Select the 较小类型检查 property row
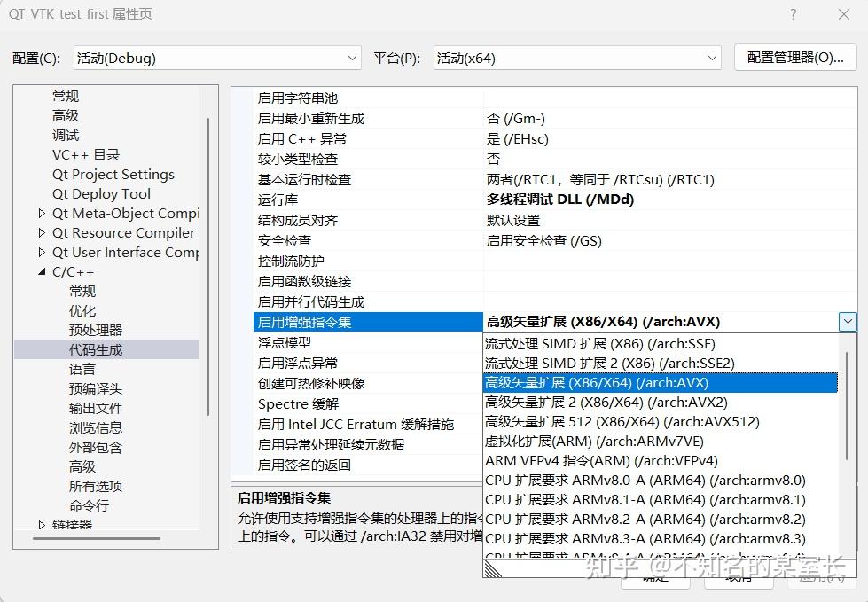868x602 pixels. 555,160
